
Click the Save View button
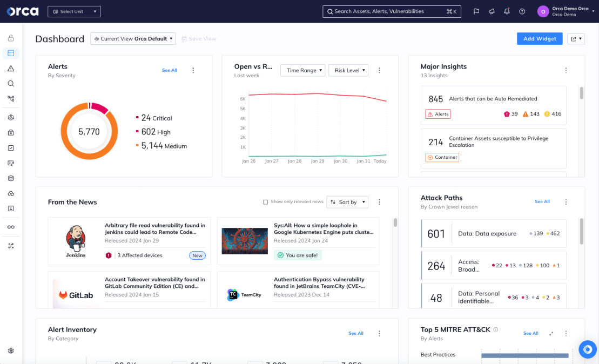pos(199,38)
